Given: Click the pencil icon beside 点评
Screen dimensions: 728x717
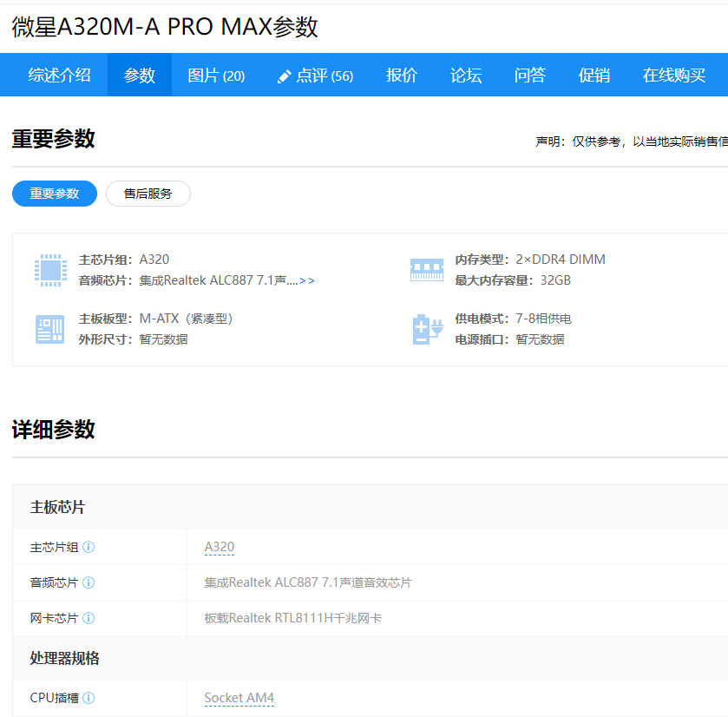Looking at the screenshot, I should click(x=284, y=76).
